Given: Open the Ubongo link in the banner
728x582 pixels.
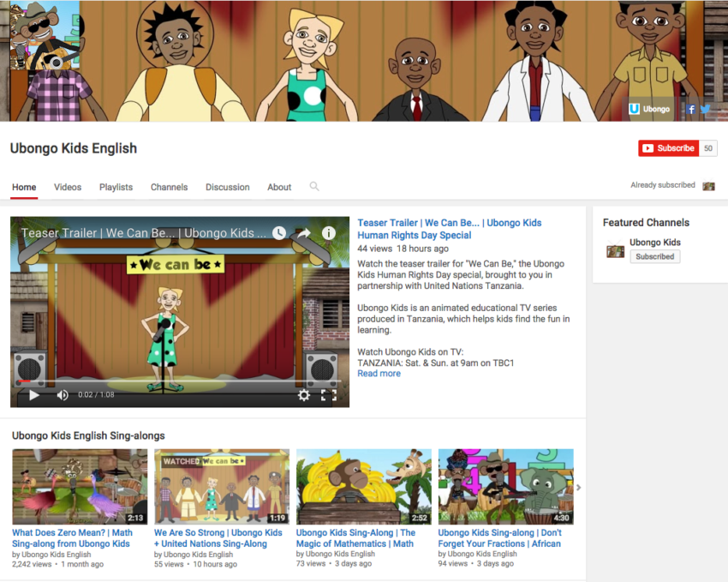Looking at the screenshot, I should coord(649,109).
